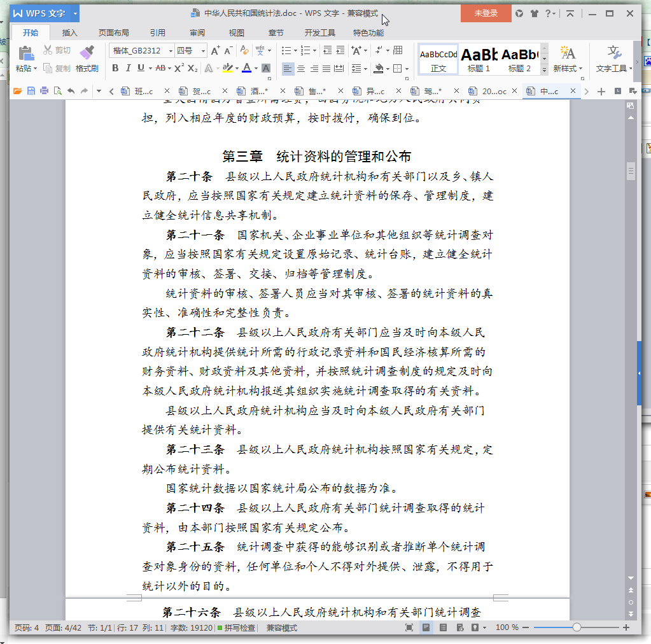Click the zoom slider handle in status bar

click(577, 627)
